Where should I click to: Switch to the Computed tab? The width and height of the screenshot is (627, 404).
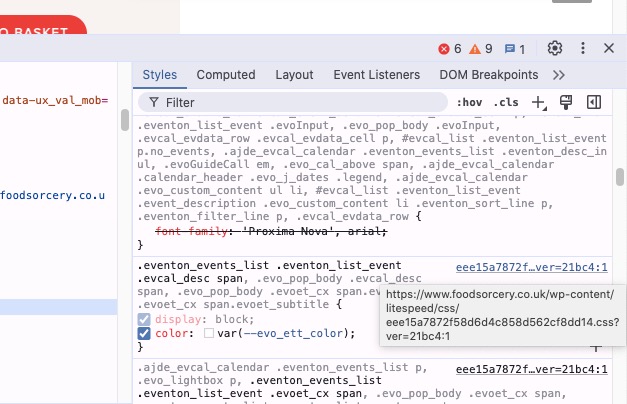click(226, 75)
